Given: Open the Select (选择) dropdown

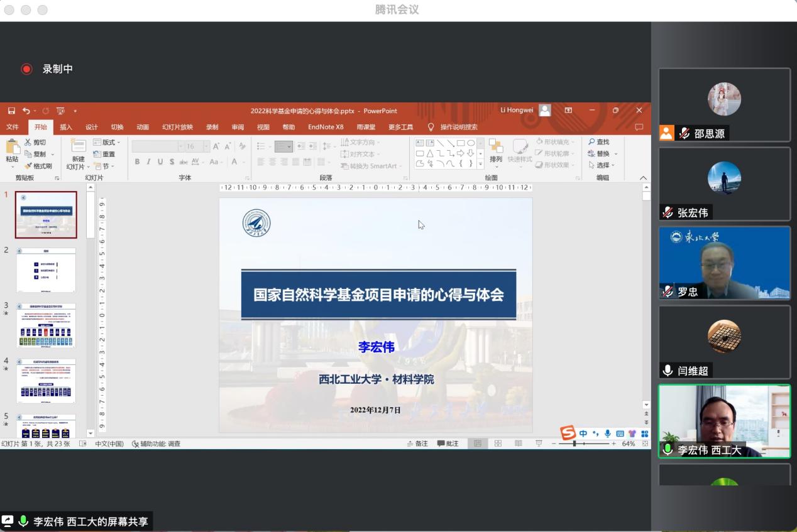Looking at the screenshot, I should point(602,165).
